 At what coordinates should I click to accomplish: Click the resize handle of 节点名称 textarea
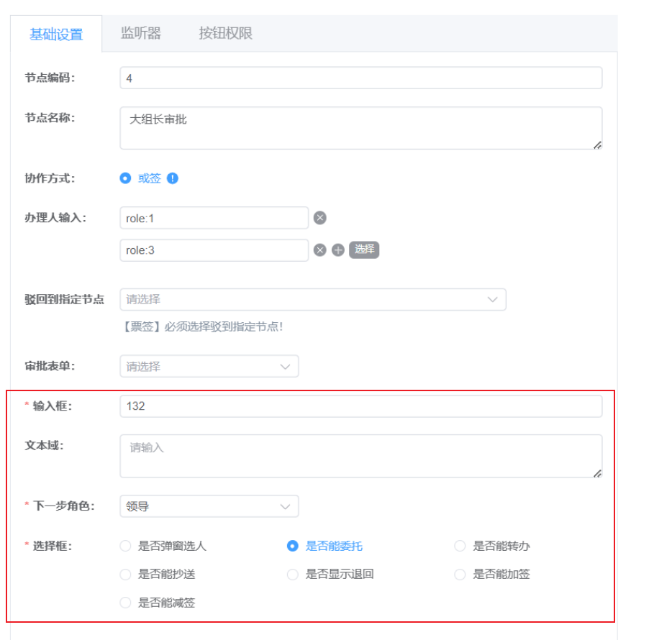(x=597, y=145)
